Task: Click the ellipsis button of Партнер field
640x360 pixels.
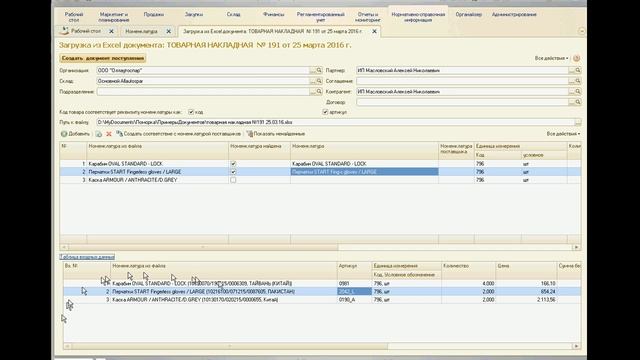Action: [x=572, y=70]
